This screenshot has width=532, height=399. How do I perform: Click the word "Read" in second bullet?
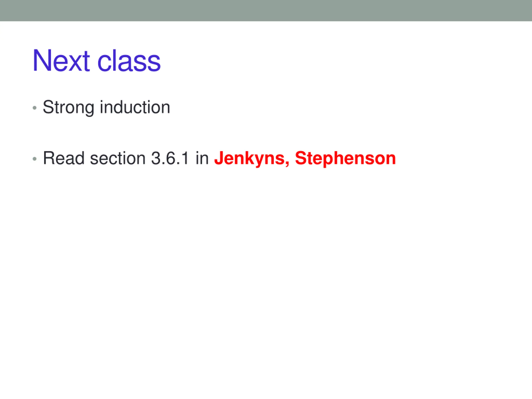point(64,158)
